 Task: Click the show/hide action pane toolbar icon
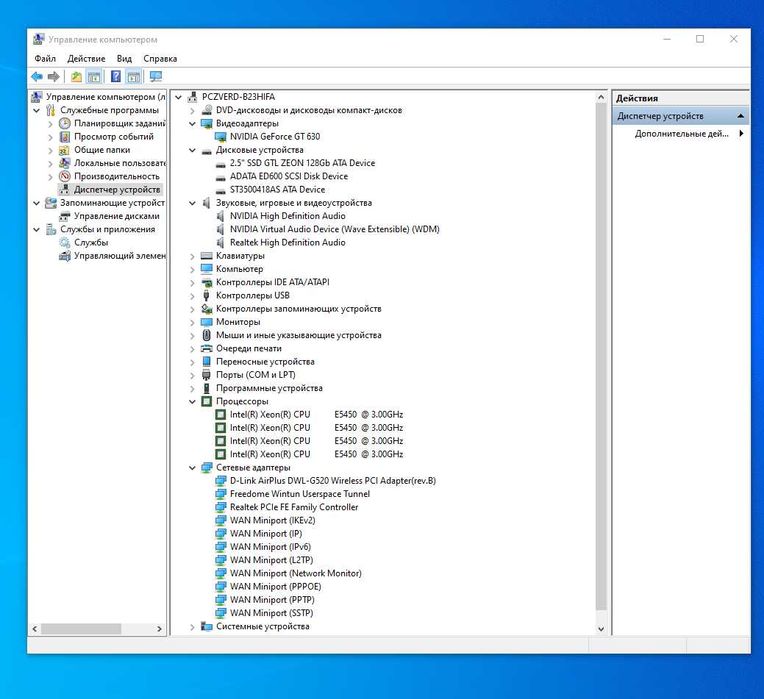click(x=134, y=76)
